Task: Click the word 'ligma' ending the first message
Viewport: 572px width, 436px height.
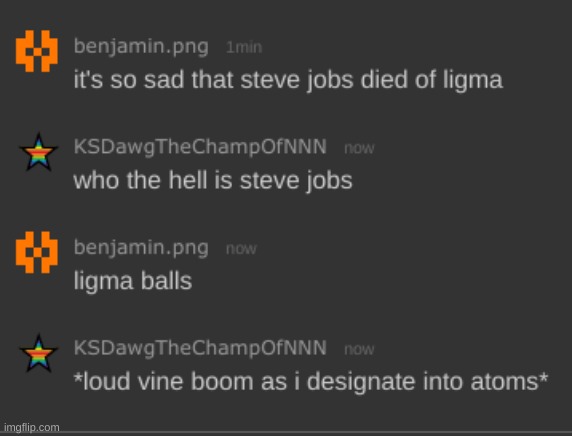Action: coord(473,81)
